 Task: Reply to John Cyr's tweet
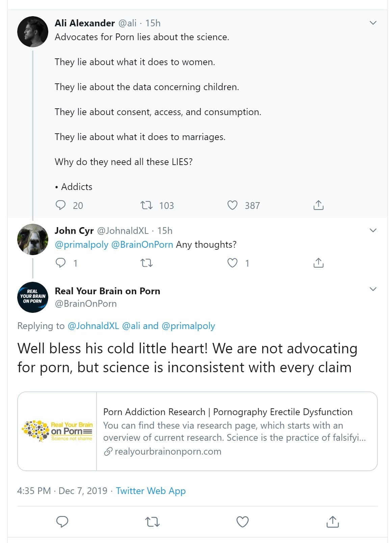tap(61, 263)
